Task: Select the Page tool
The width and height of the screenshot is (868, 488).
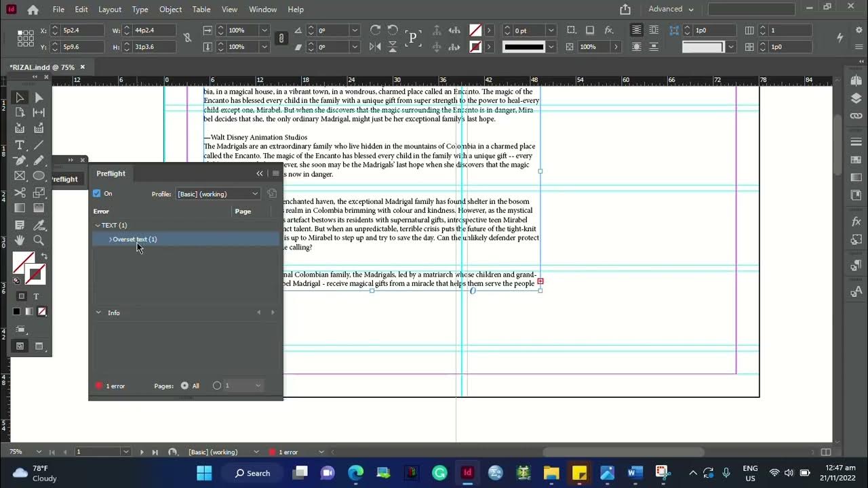Action: (20, 113)
